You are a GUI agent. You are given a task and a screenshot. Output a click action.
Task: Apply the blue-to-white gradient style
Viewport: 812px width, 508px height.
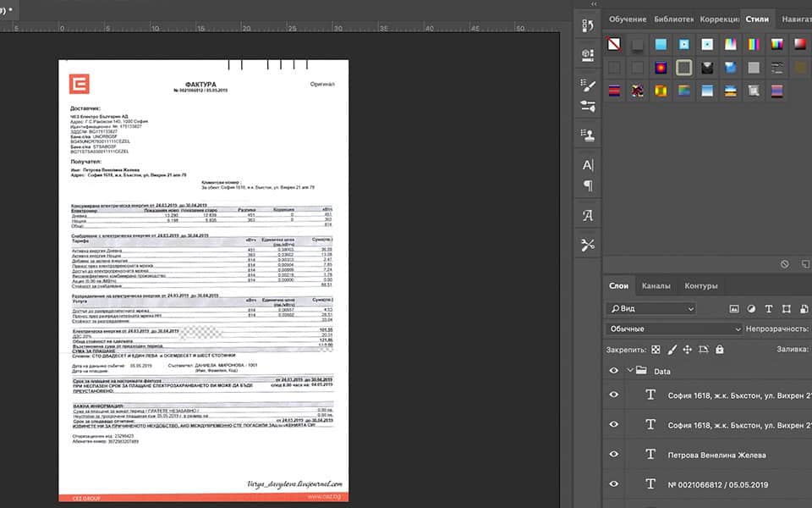(x=707, y=91)
